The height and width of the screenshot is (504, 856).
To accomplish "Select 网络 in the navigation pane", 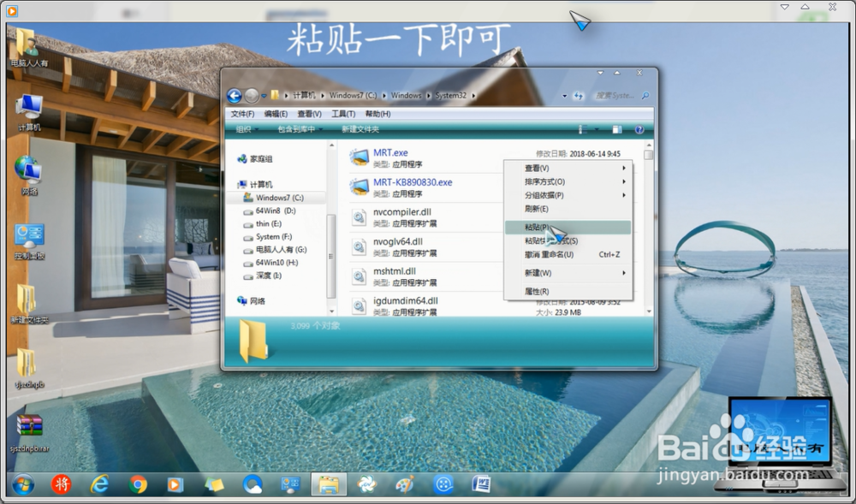I will (x=252, y=300).
